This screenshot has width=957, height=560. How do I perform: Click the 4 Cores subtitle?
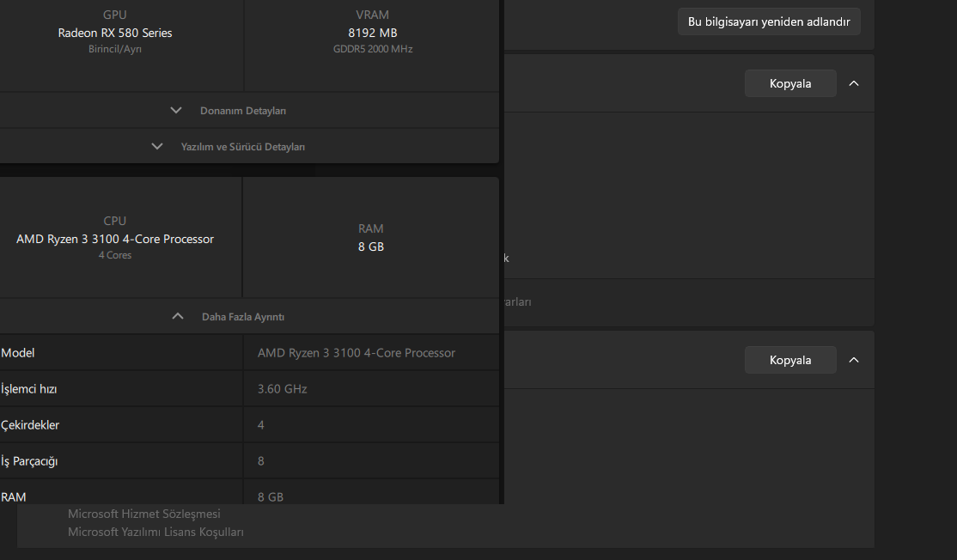point(115,255)
